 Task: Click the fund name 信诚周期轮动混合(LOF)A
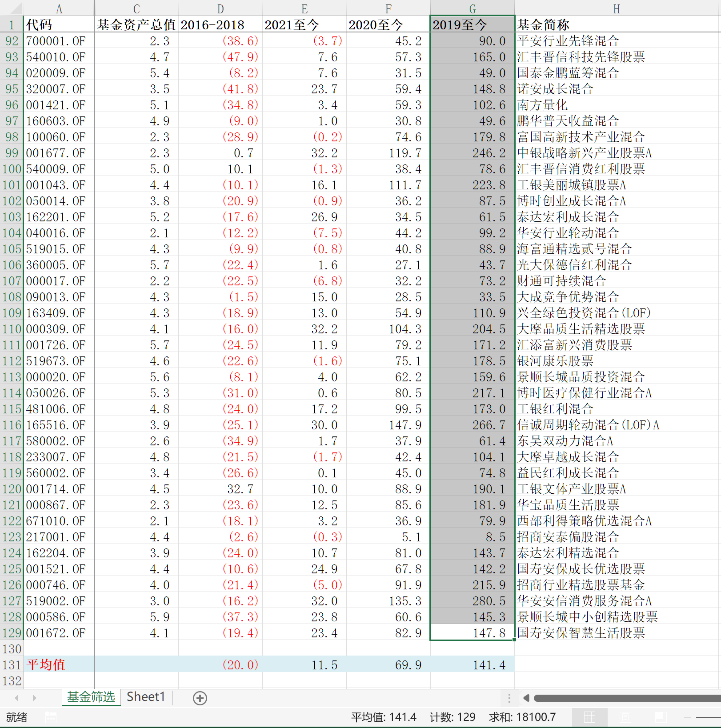tap(588, 425)
